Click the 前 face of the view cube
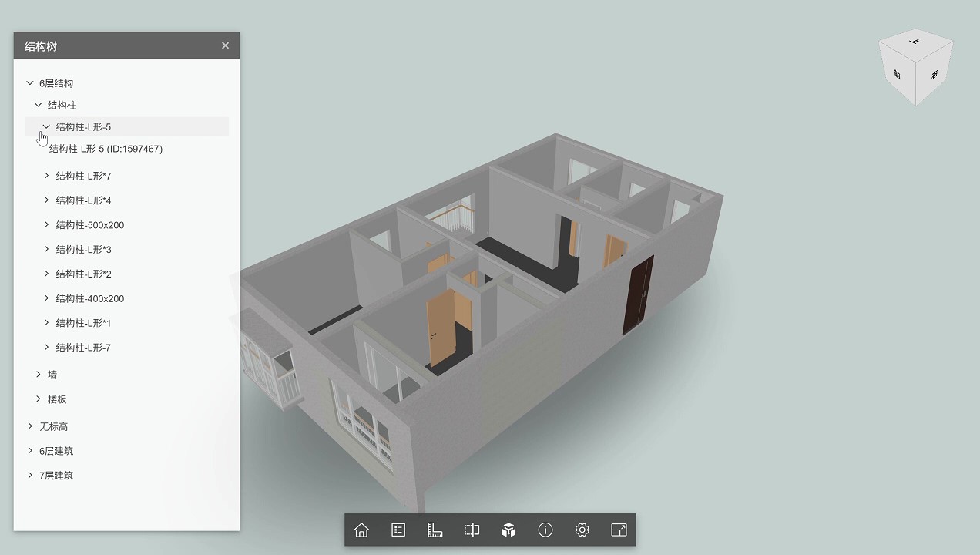980x555 pixels. point(897,75)
